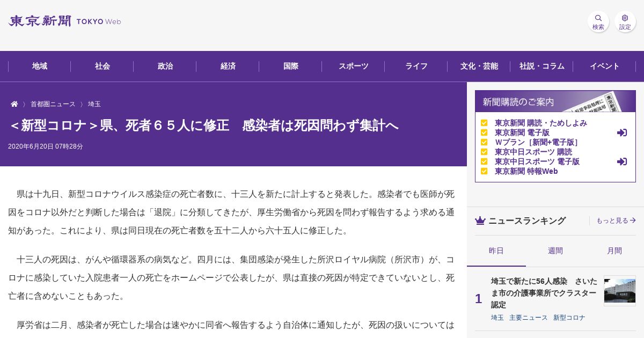Open the 社説・コラム menu
The height and width of the screenshot is (338, 644).
tap(542, 67)
